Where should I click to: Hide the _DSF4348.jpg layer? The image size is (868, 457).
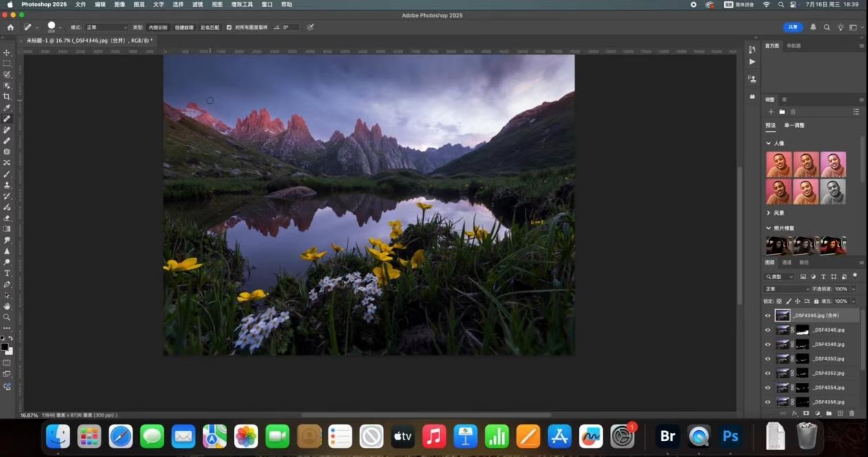pos(768,344)
